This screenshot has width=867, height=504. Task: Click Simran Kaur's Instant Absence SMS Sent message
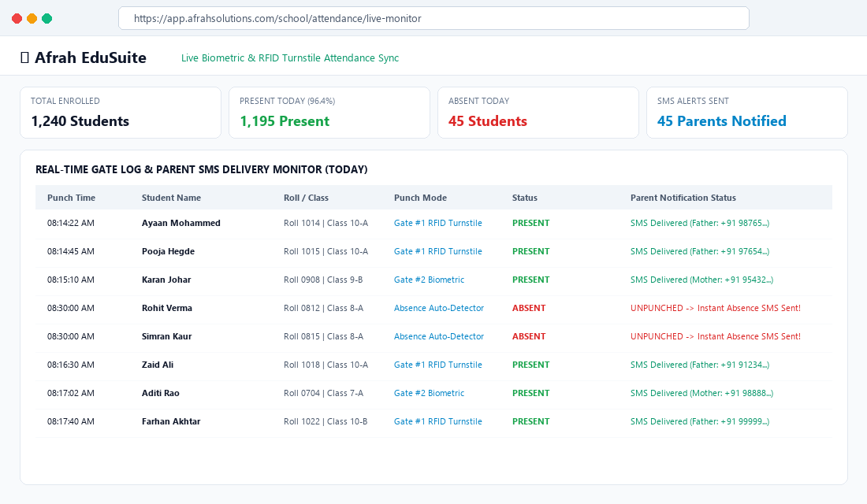(716, 336)
